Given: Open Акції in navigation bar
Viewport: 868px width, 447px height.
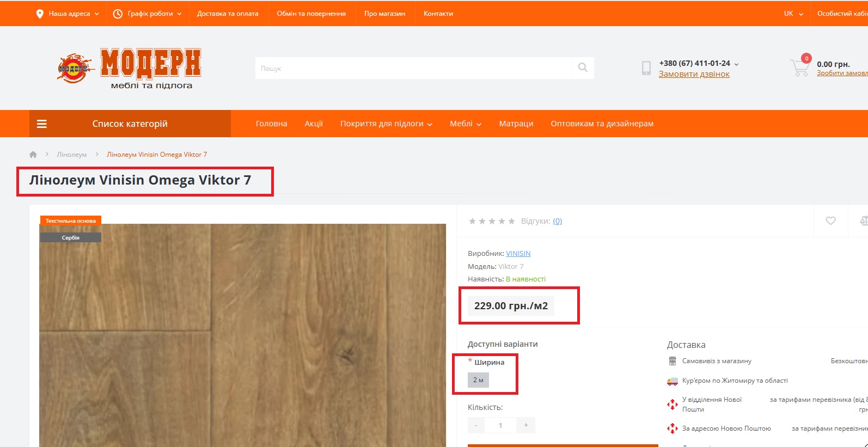Looking at the screenshot, I should (314, 124).
